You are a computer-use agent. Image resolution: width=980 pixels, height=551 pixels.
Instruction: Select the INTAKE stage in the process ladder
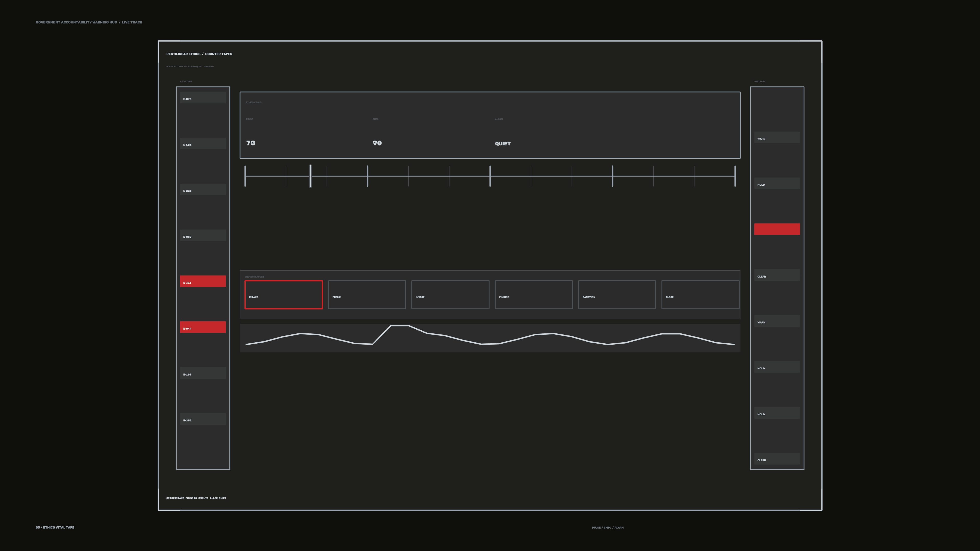[284, 295]
